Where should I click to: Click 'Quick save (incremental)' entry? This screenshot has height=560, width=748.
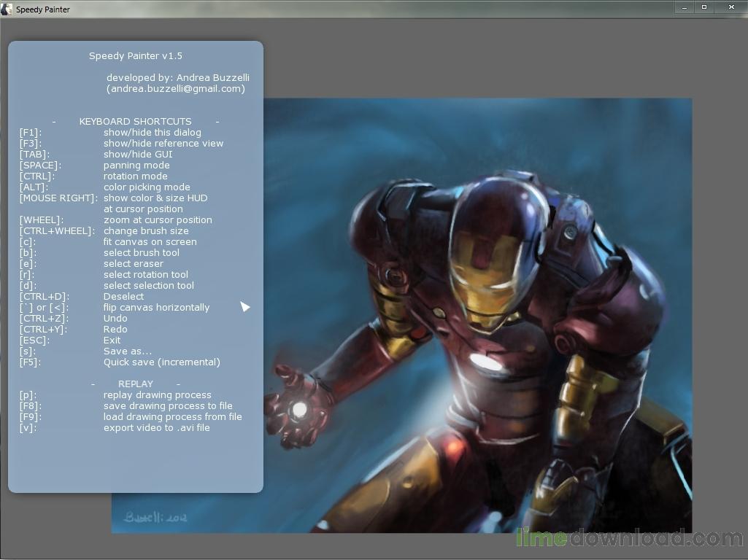coord(162,362)
